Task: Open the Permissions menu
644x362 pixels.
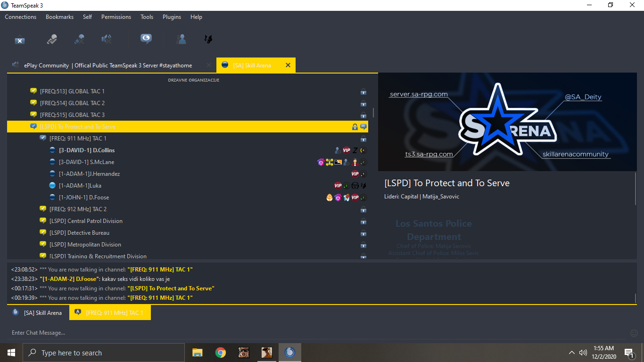Action: point(116,17)
